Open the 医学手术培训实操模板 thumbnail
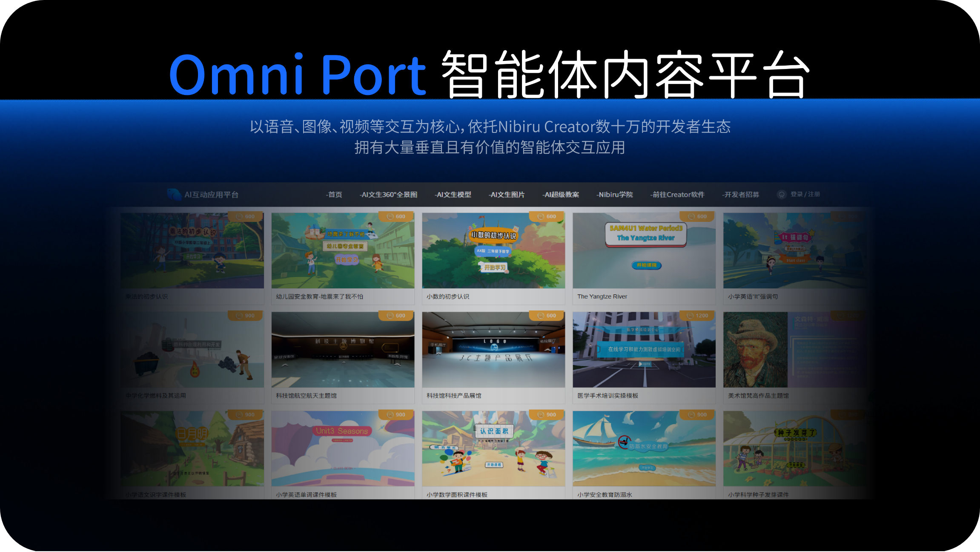Image resolution: width=980 pixels, height=552 pixels. pos(644,350)
